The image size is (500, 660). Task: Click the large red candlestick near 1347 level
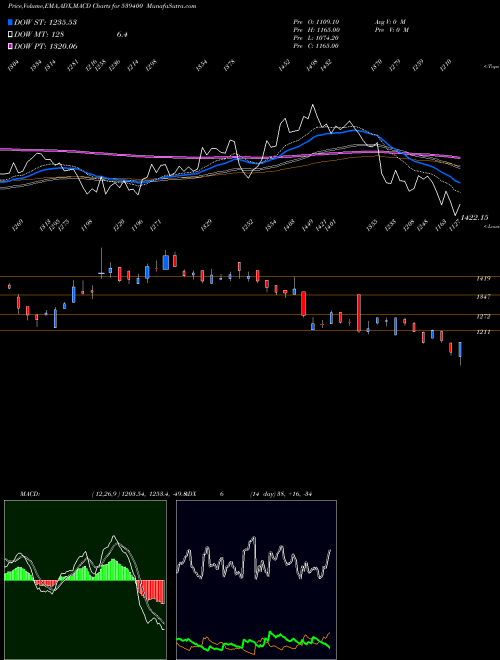click(359, 313)
